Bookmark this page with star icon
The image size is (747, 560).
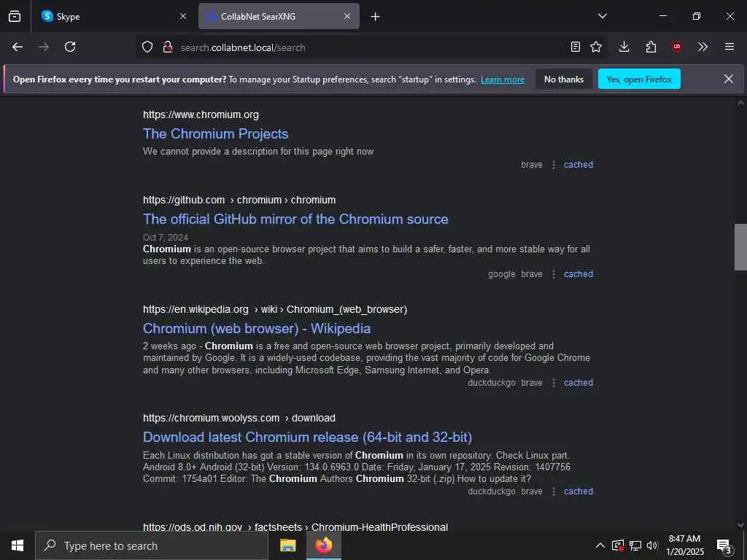click(596, 47)
